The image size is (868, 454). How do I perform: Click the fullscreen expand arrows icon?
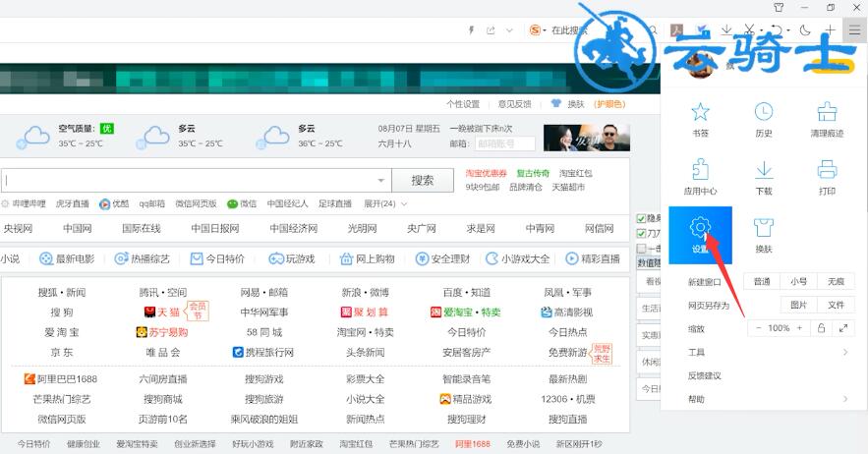pyautogui.click(x=843, y=328)
